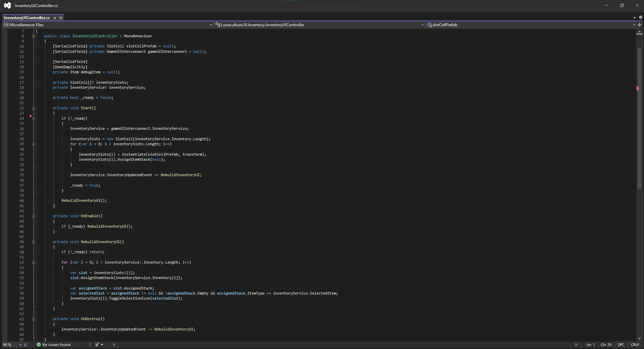Viewport: 644px width, 349px height.
Task: Click the OnDestroy method name on line 63
Action: click(90, 319)
